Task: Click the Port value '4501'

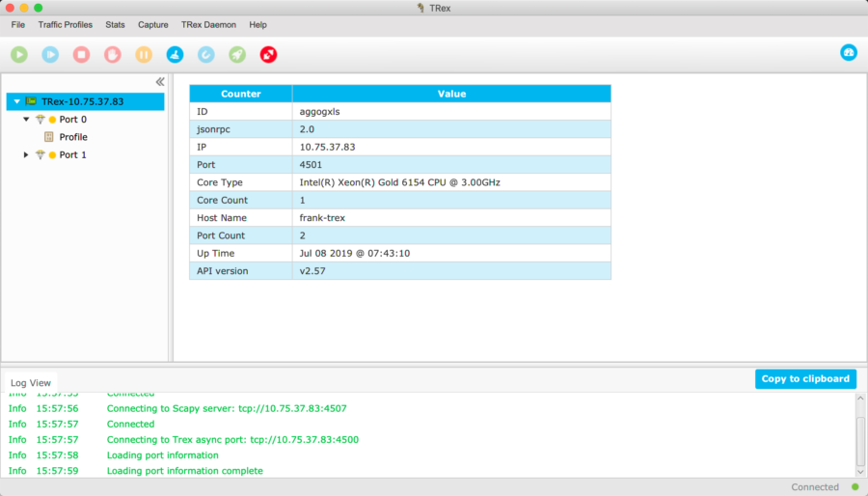Action: click(311, 164)
